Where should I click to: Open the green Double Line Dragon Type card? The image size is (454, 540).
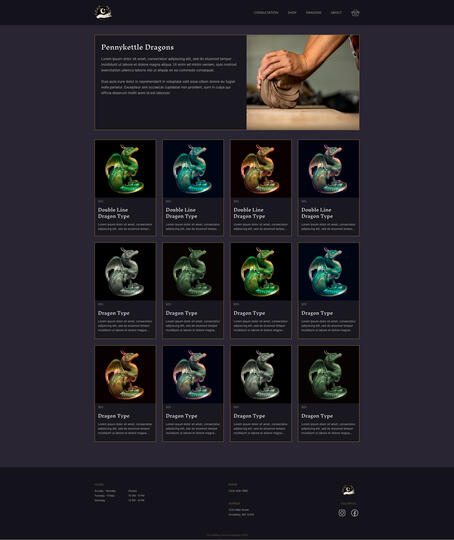click(x=125, y=188)
